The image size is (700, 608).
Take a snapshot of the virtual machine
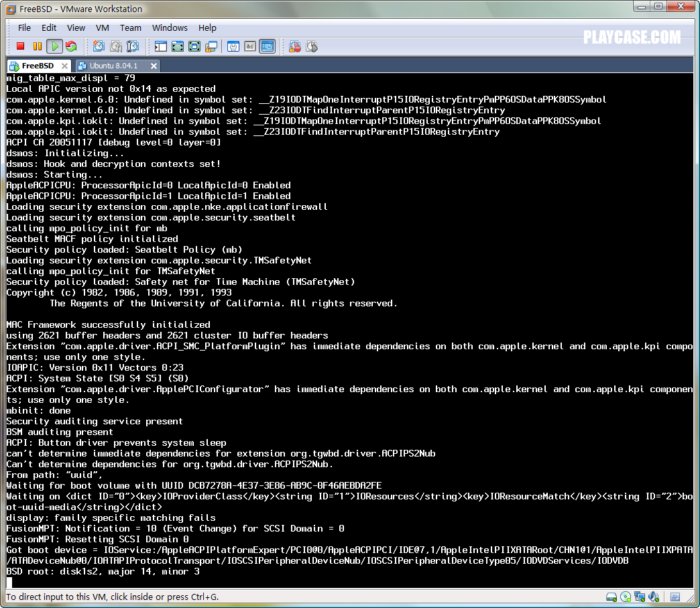tap(99, 46)
